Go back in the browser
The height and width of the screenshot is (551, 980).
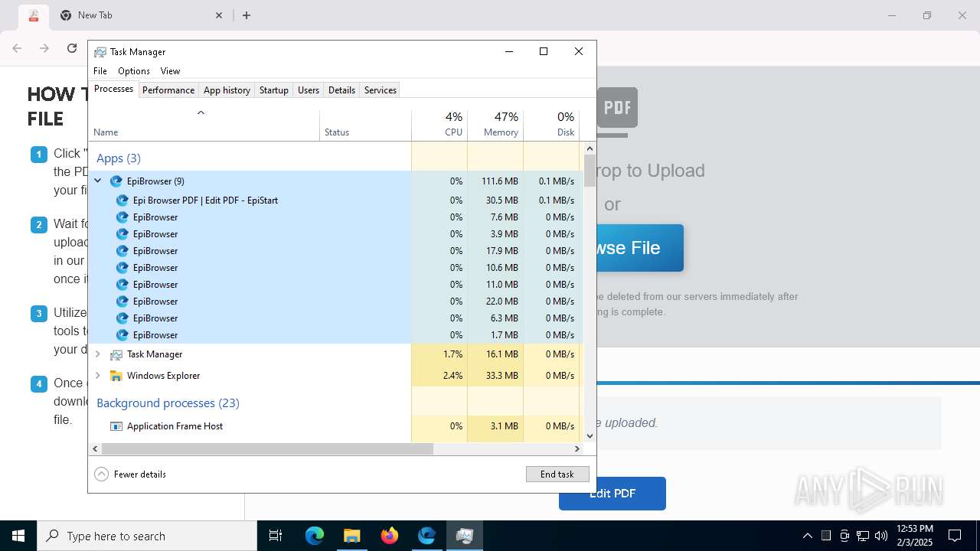(x=17, y=48)
